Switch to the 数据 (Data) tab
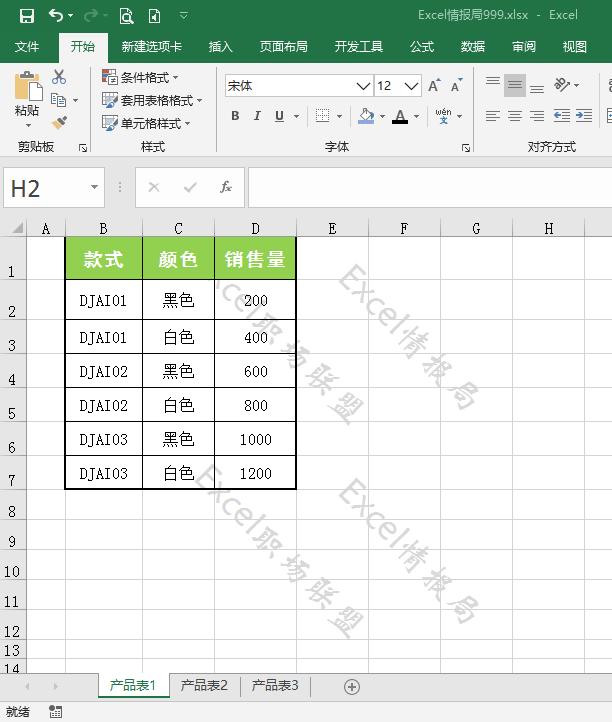Image resolution: width=612 pixels, height=722 pixels. [x=472, y=47]
